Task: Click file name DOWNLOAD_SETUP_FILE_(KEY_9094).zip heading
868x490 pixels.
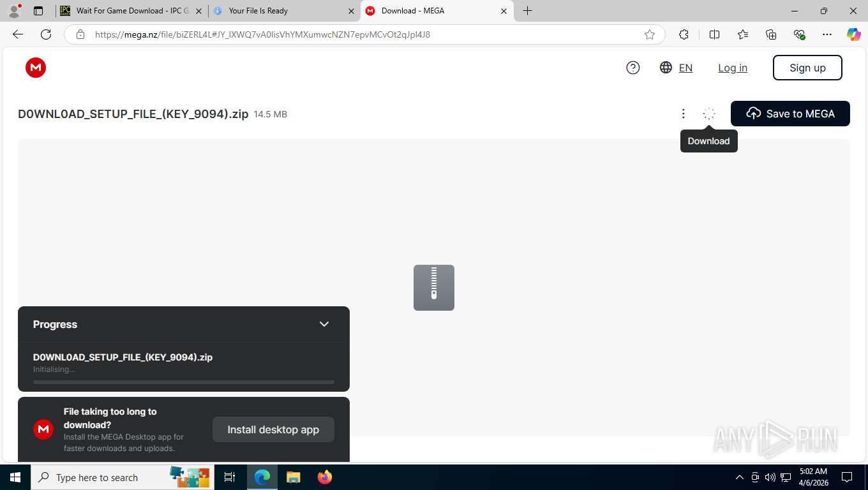Action: click(133, 114)
